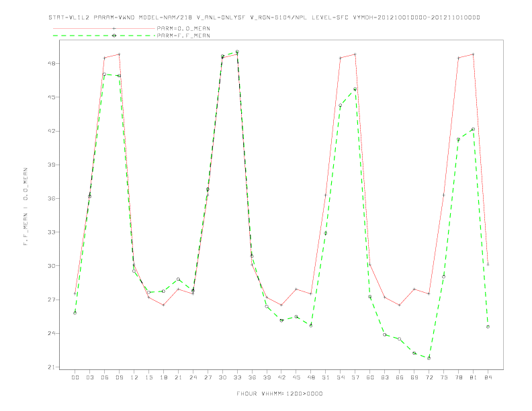Click x-axis forecast hour label 48
The image size is (532, 411).
tap(311, 377)
